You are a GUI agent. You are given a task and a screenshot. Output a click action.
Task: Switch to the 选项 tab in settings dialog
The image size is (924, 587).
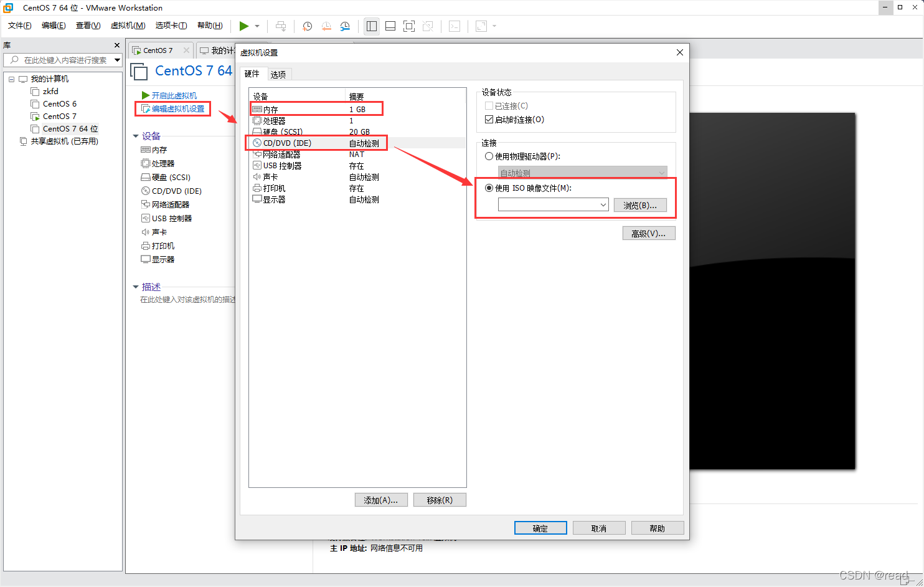point(278,74)
